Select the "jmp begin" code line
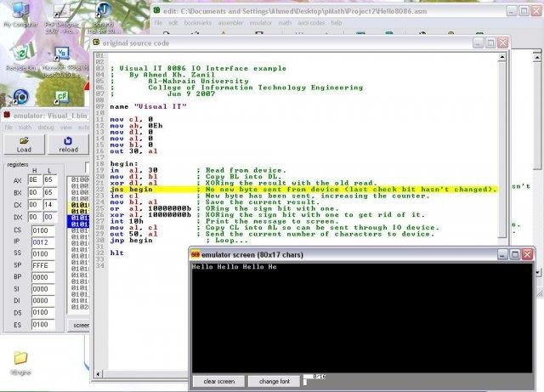Screen dimensions: 544x392 131,241
